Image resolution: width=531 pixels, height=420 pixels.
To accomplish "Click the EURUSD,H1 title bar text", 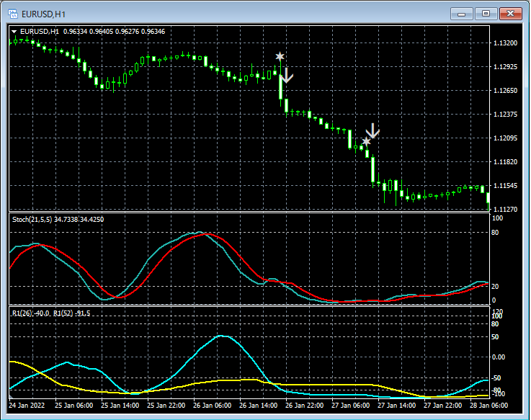I will point(45,13).
